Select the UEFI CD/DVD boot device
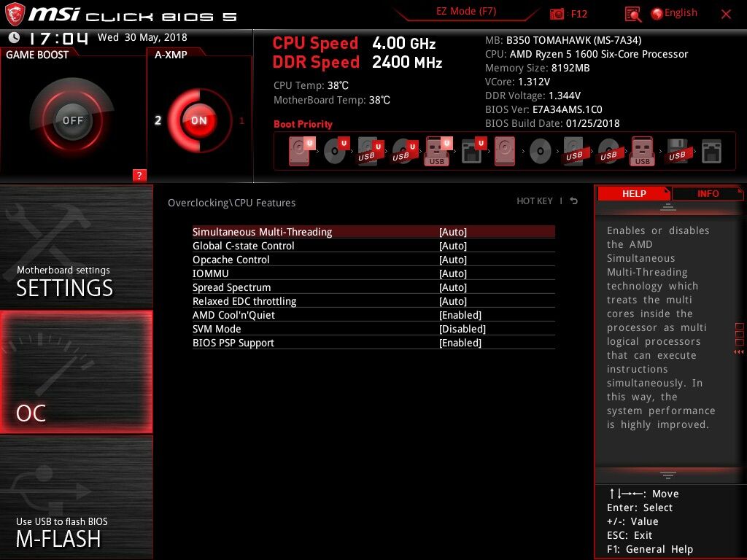Image resolution: width=747 pixels, height=560 pixels. click(336, 151)
